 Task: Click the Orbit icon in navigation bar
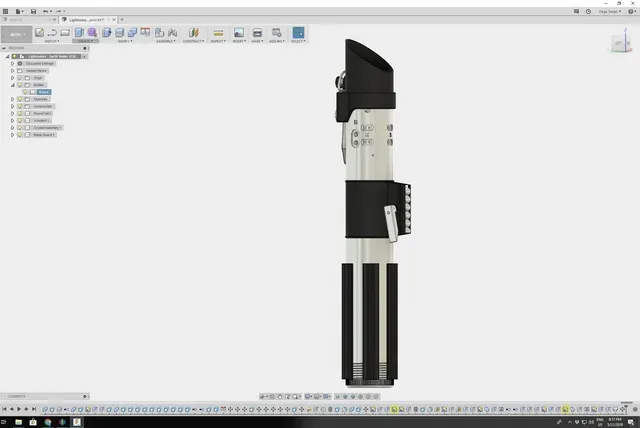(262, 396)
